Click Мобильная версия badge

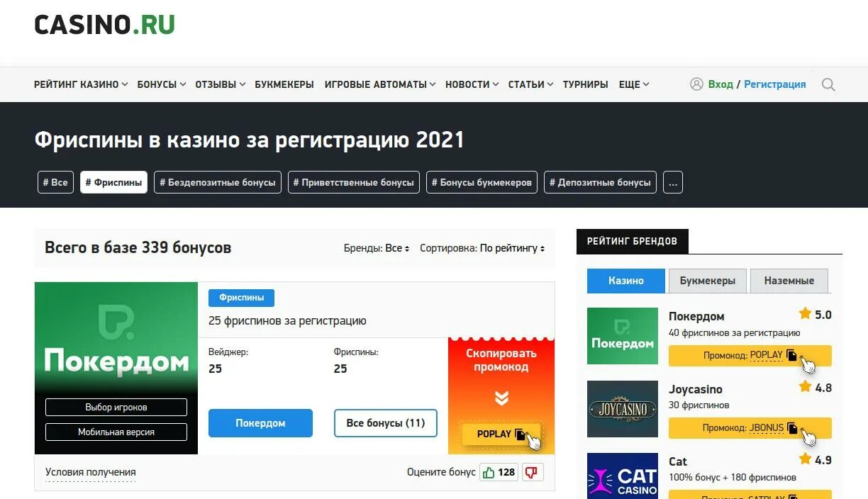tap(116, 432)
